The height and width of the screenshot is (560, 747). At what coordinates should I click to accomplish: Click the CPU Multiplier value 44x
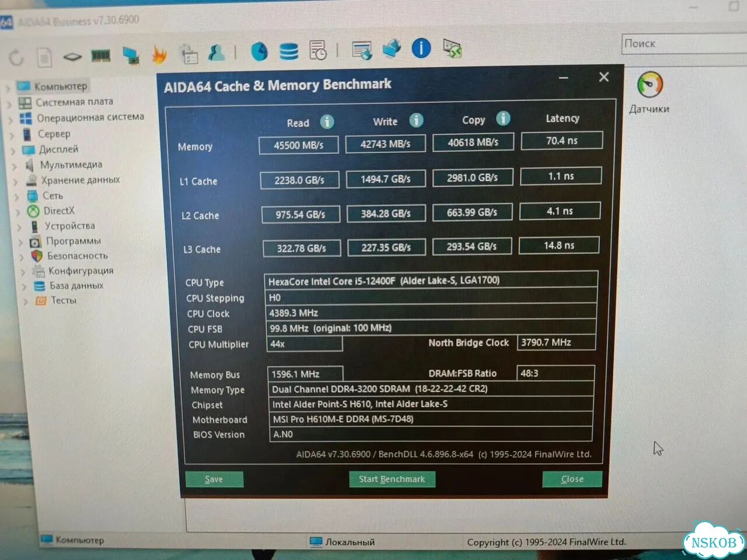(x=304, y=344)
